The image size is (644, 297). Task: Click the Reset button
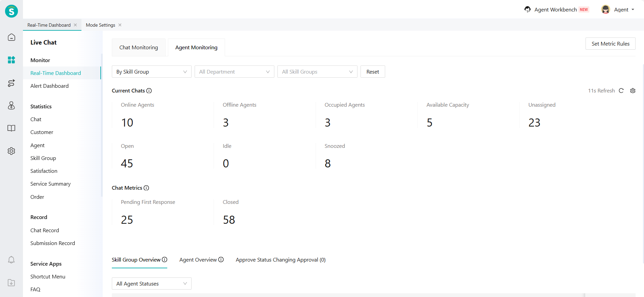click(x=373, y=72)
